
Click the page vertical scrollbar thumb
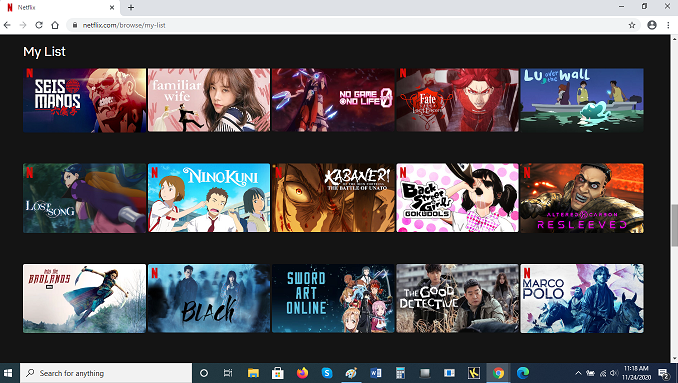tap(674, 226)
